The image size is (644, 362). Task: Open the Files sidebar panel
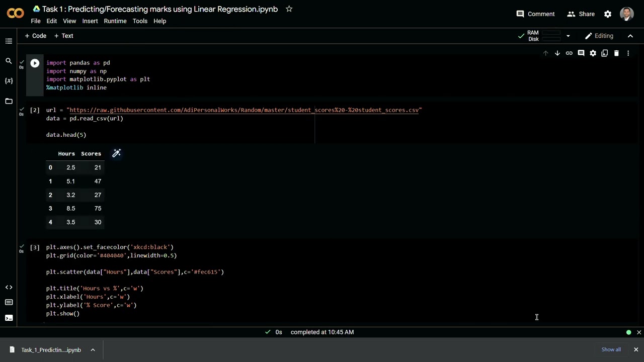(x=9, y=101)
